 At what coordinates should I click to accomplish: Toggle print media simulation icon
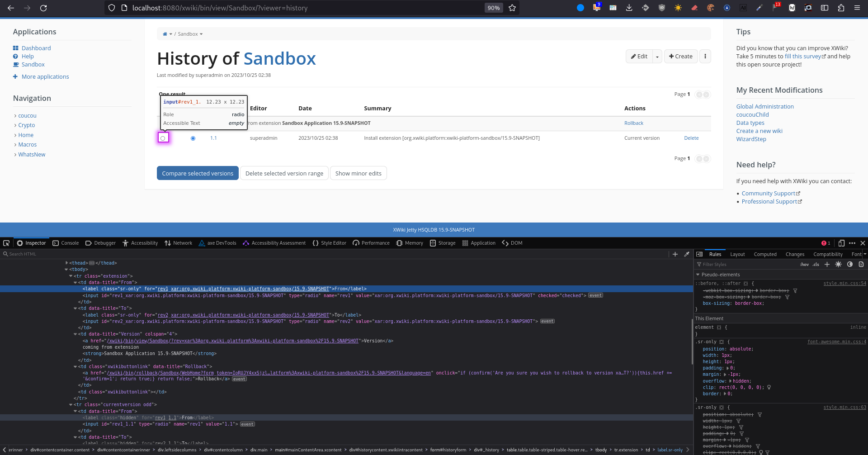[x=861, y=264]
